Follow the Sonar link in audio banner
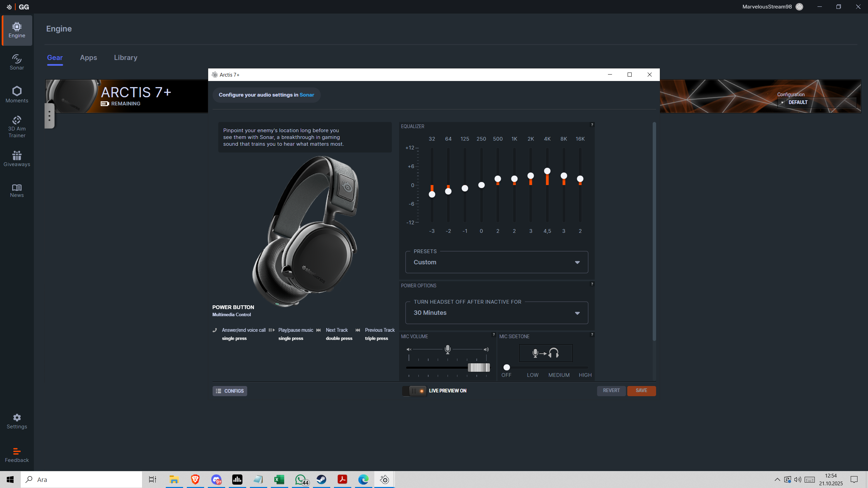The width and height of the screenshot is (868, 488). [307, 95]
